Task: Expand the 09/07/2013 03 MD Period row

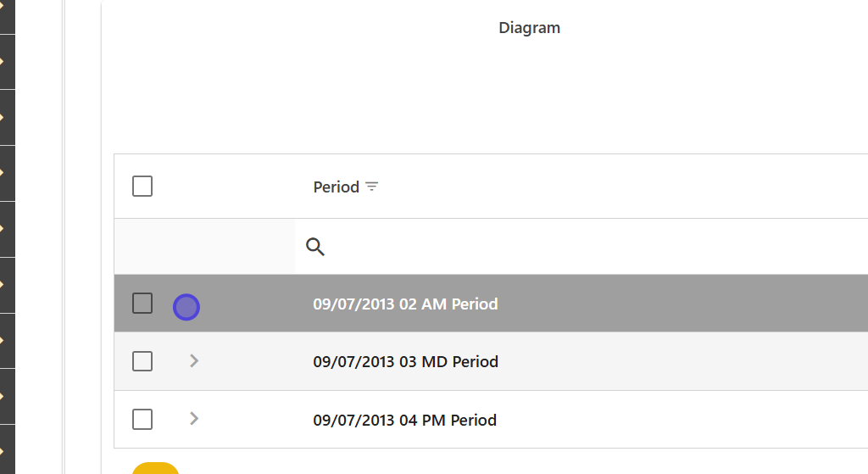Action: [x=194, y=361]
